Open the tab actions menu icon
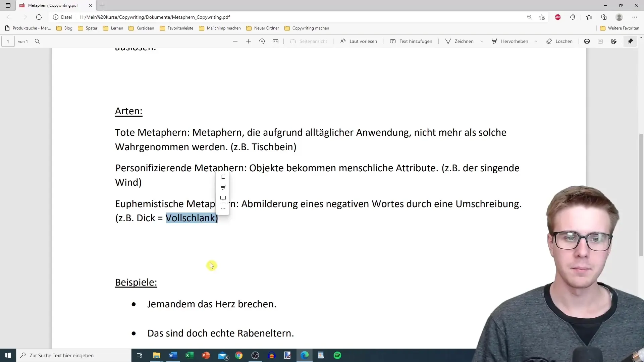The image size is (644, 362). point(8,5)
